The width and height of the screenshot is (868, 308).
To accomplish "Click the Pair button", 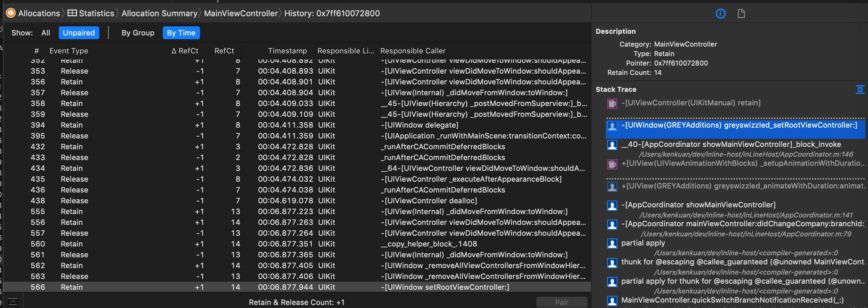I will point(562,302).
